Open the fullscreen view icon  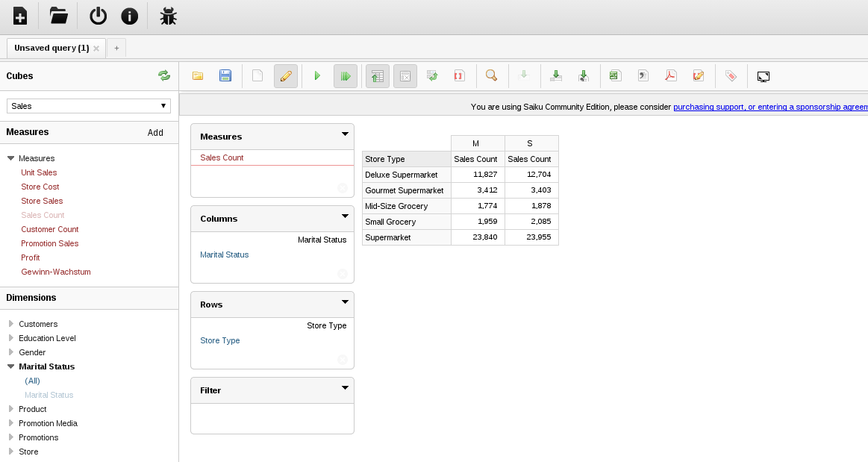[764, 76]
